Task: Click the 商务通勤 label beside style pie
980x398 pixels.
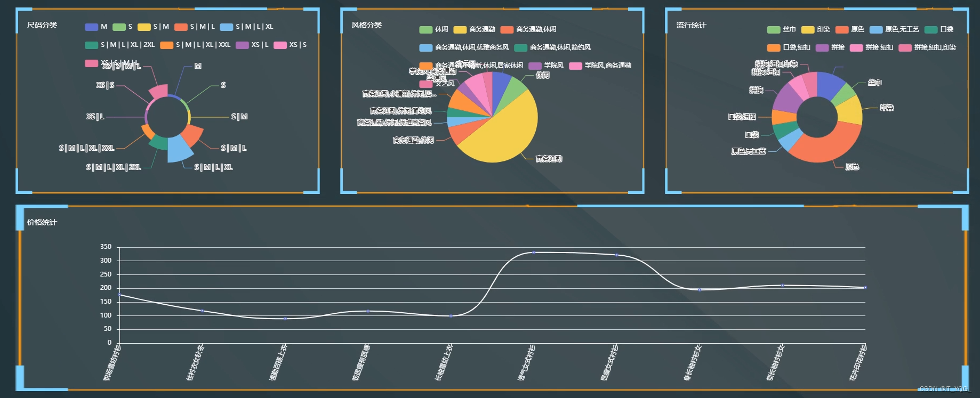Action: point(549,159)
